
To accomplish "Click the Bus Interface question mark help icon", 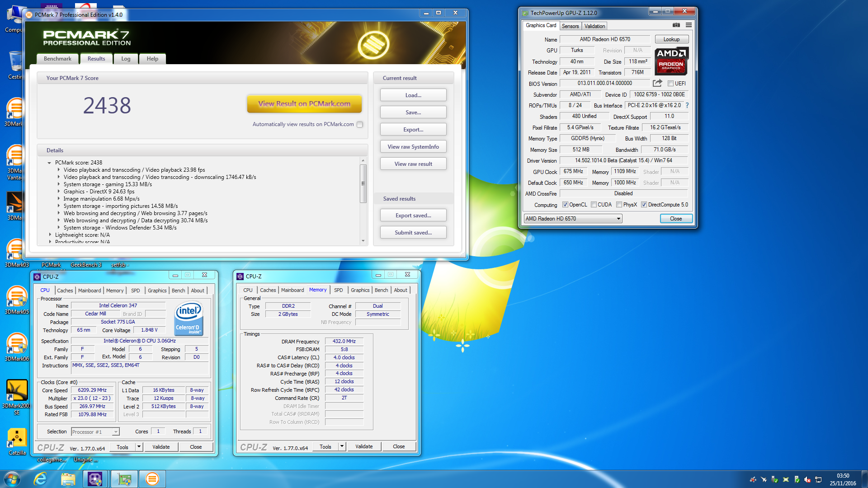I will [687, 105].
